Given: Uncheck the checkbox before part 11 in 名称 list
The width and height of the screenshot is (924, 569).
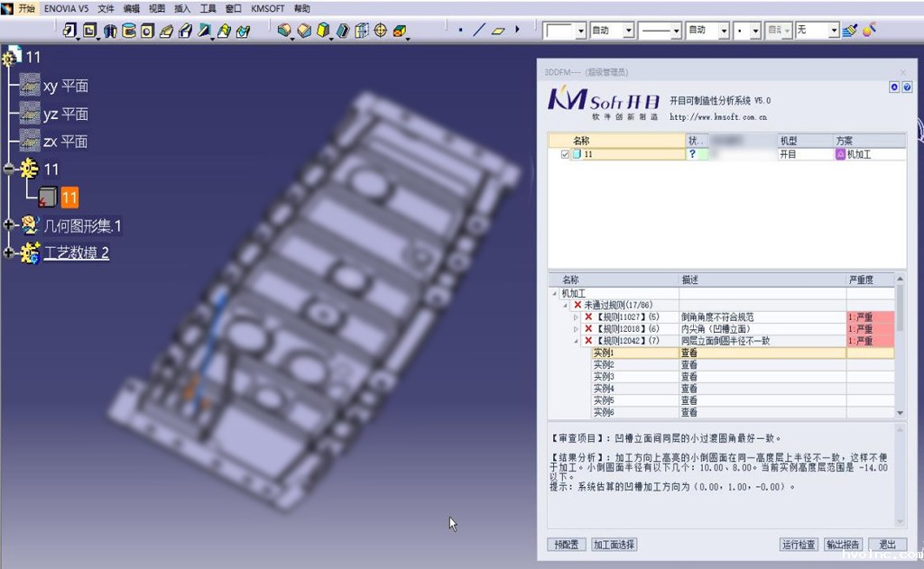Looking at the screenshot, I should 565,154.
